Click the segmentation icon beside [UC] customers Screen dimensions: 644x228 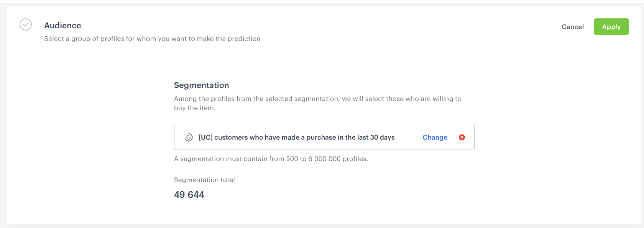(x=189, y=137)
